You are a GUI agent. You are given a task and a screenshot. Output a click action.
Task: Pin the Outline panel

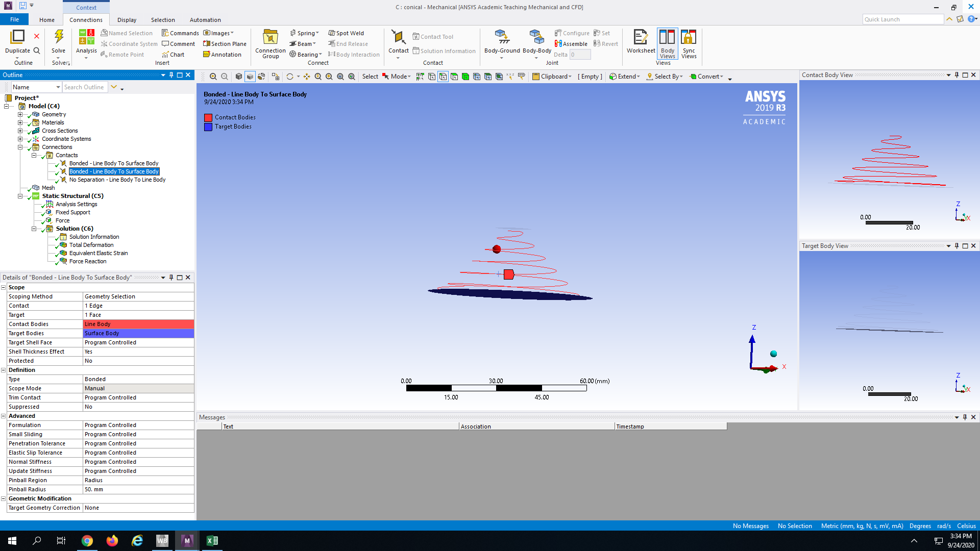click(171, 75)
